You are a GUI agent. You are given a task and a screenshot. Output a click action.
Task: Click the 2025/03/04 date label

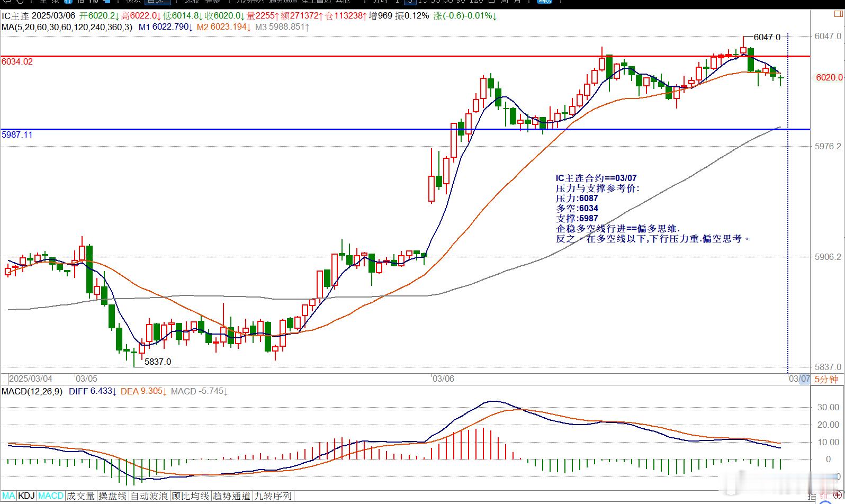[31, 379]
